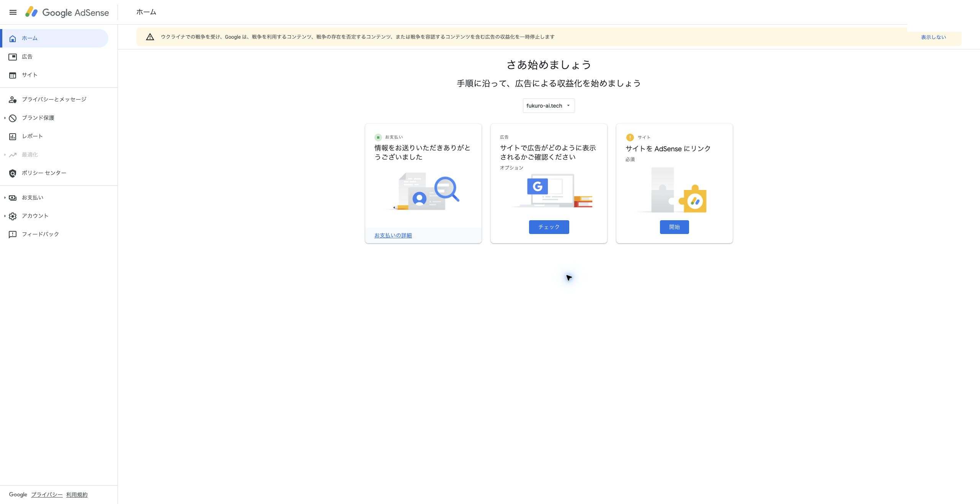Screen dimensions: 980x504
Task: Open the fukuro-ai.tech site dropdown
Action: coord(549,106)
